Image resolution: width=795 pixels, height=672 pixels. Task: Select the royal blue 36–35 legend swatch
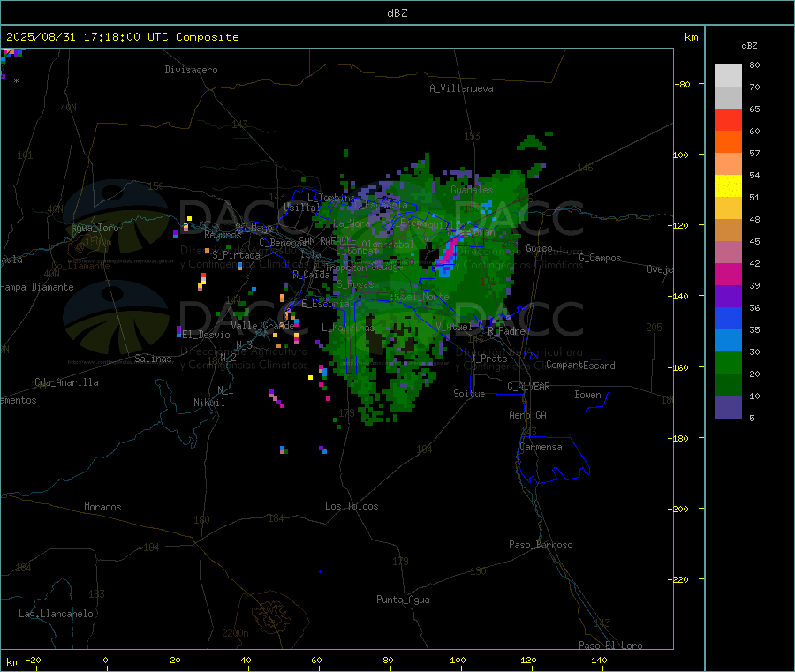(728, 318)
